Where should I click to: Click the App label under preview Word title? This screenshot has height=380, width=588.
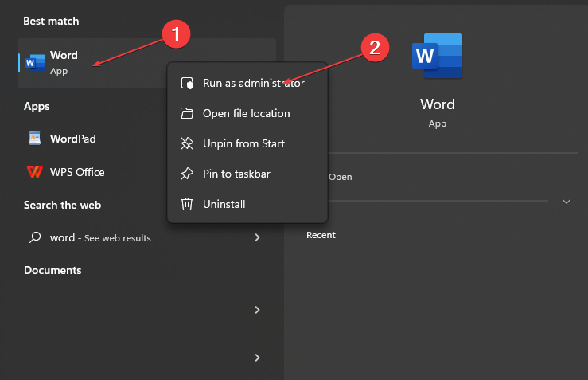pyautogui.click(x=438, y=124)
